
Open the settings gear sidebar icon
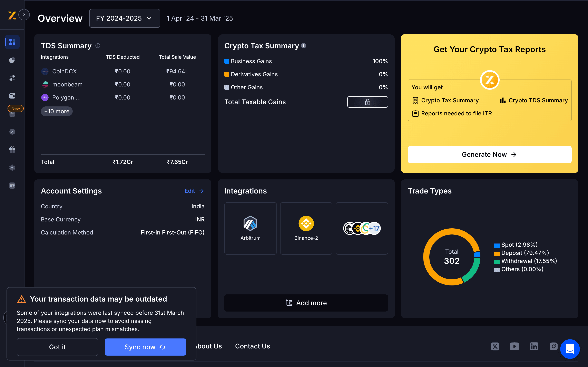(12, 168)
